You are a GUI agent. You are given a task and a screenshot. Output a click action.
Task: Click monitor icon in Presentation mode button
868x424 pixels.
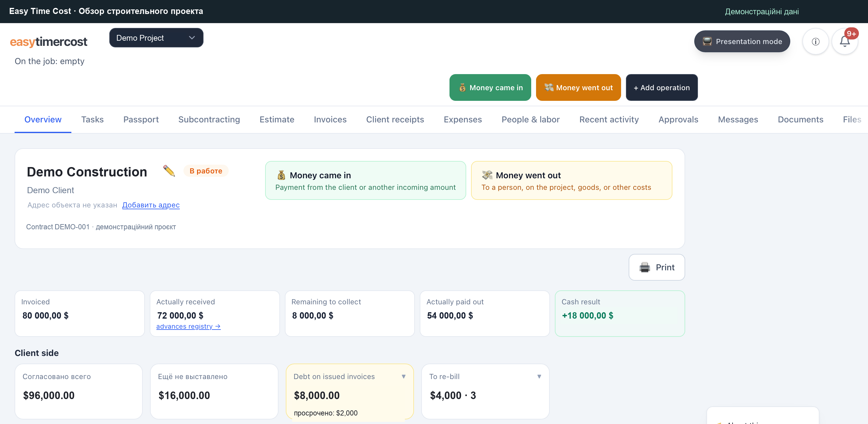[x=707, y=41]
